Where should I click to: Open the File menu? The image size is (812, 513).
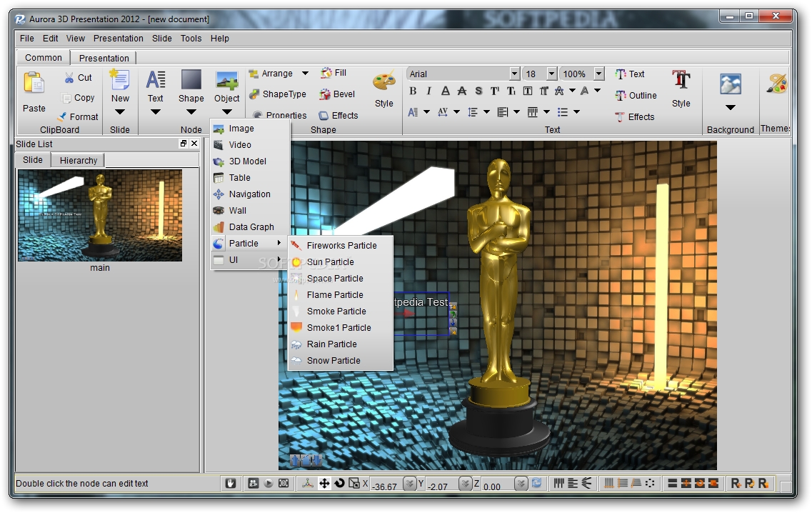click(x=27, y=39)
